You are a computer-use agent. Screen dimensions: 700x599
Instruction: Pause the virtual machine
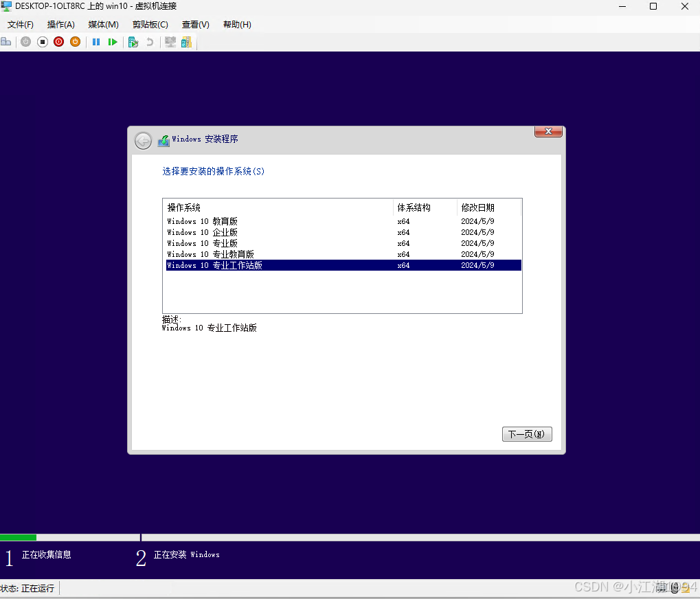[96, 42]
